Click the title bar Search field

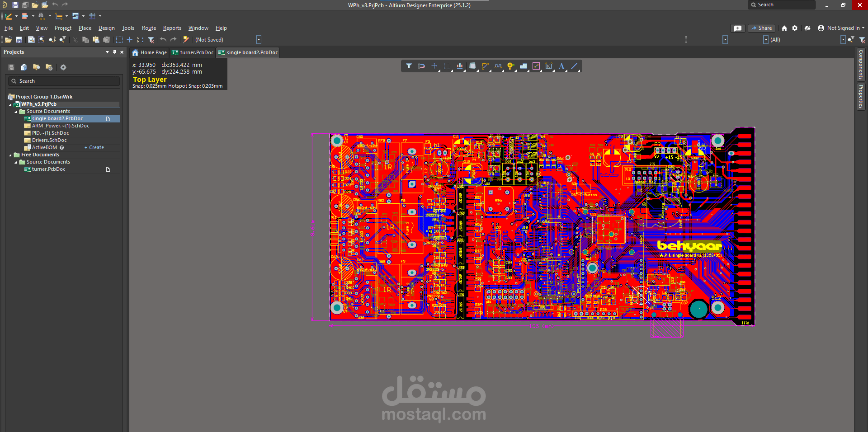(x=781, y=5)
